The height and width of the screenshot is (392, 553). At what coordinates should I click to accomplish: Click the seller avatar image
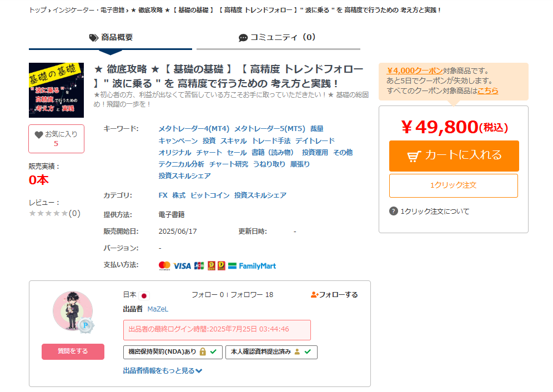point(73,311)
